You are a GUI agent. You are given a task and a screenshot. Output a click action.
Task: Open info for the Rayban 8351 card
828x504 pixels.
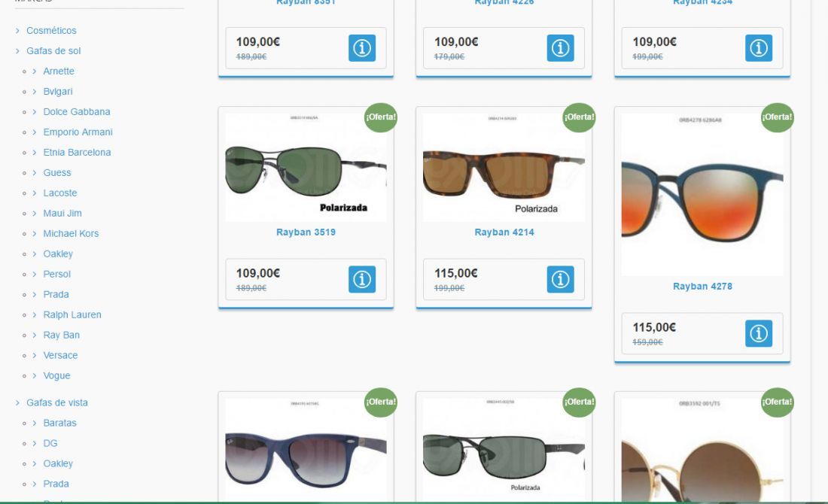(362, 48)
